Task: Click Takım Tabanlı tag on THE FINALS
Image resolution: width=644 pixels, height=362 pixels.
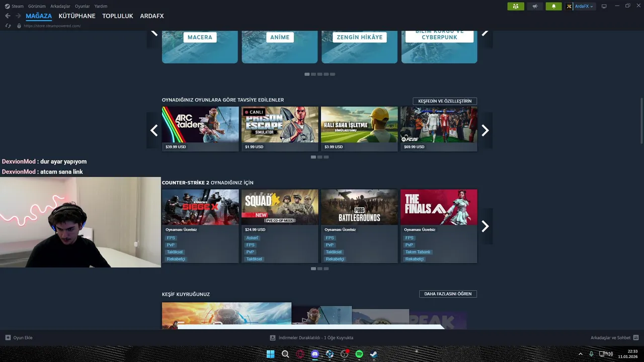Action: click(418, 252)
